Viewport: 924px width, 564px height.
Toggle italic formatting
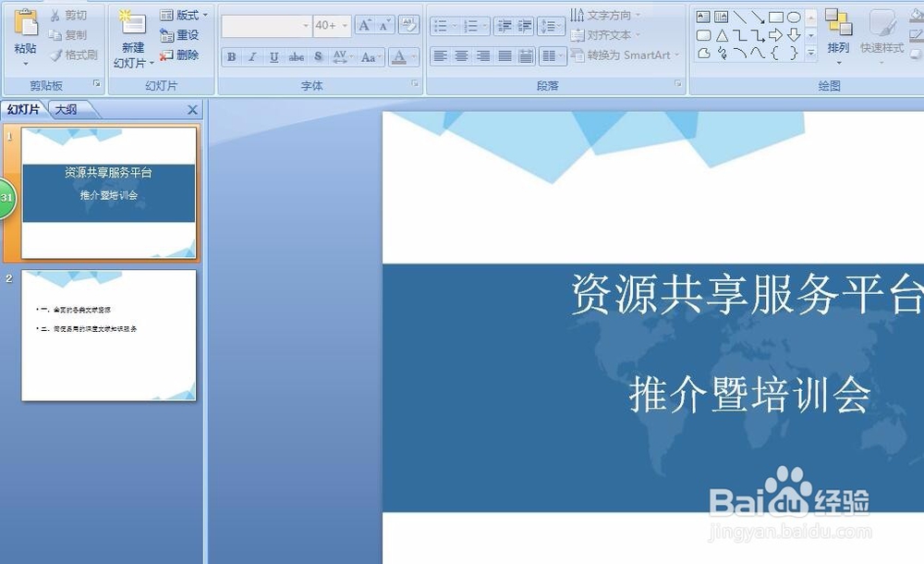(251, 56)
